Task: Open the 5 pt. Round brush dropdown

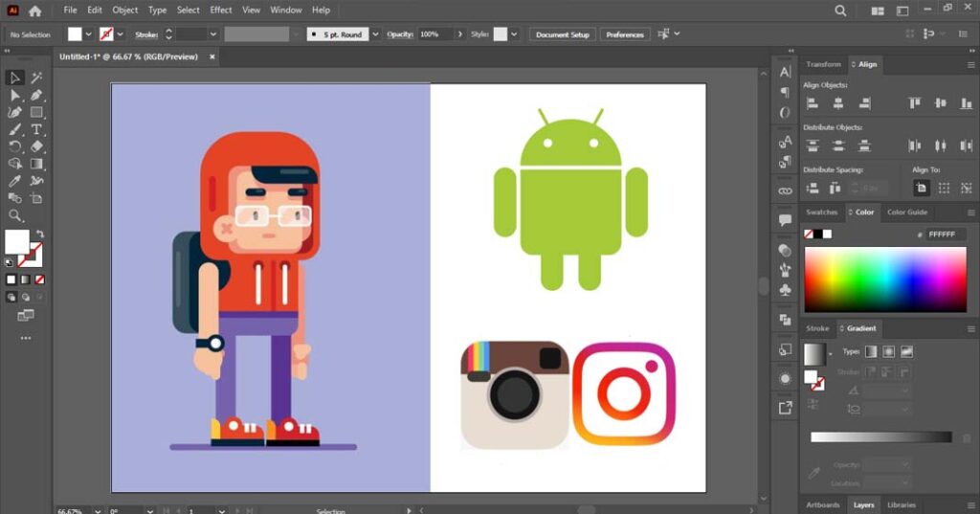Action: [375, 34]
